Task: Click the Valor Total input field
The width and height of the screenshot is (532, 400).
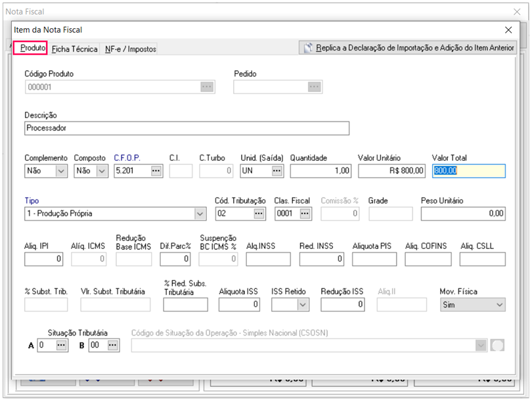Action: tap(469, 171)
